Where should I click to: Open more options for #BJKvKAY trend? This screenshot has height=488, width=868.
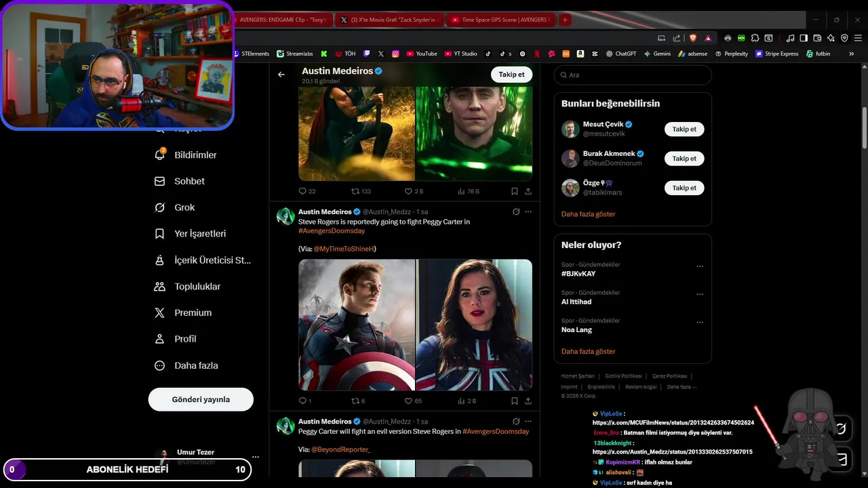point(700,266)
